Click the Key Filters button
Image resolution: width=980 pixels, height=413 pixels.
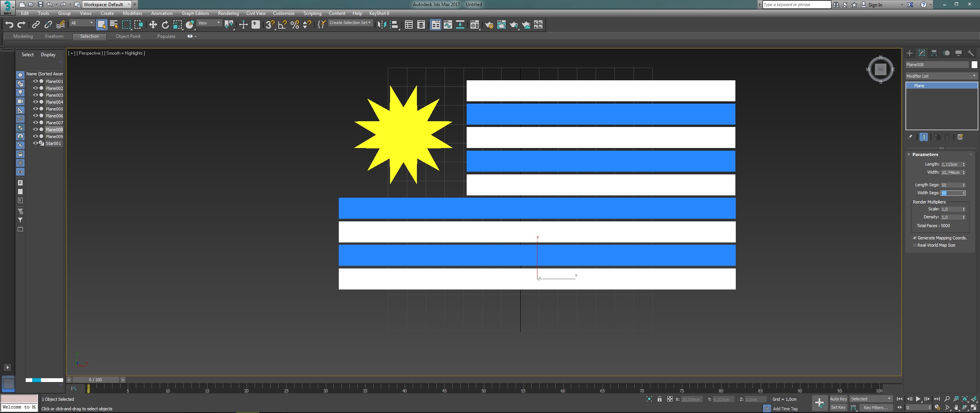875,408
